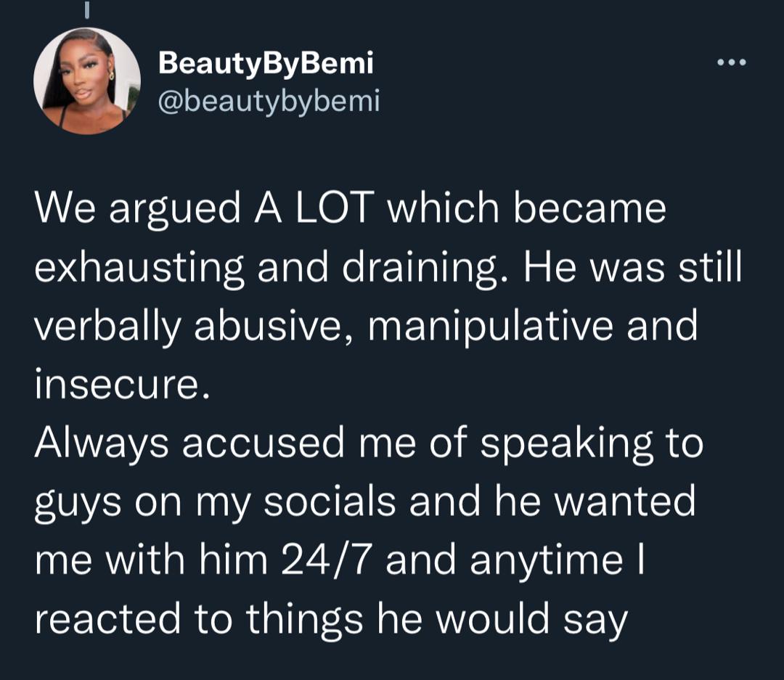Image resolution: width=784 pixels, height=680 pixels.
Task: Click the word "Always" starting the second paragraph
Action: (101, 443)
